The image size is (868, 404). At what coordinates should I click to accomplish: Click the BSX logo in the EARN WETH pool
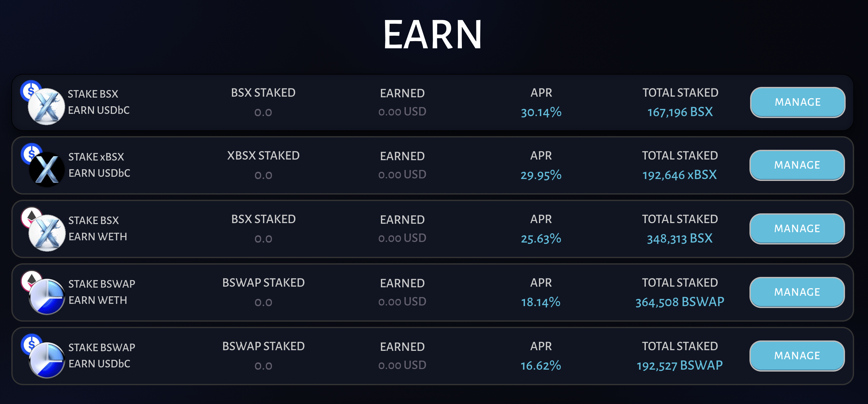(x=47, y=233)
